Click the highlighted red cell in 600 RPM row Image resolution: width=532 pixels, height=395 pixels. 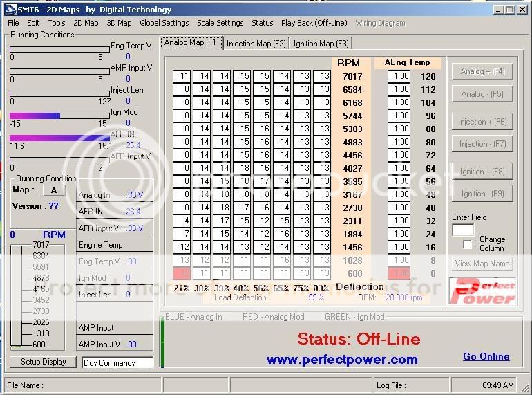click(182, 273)
